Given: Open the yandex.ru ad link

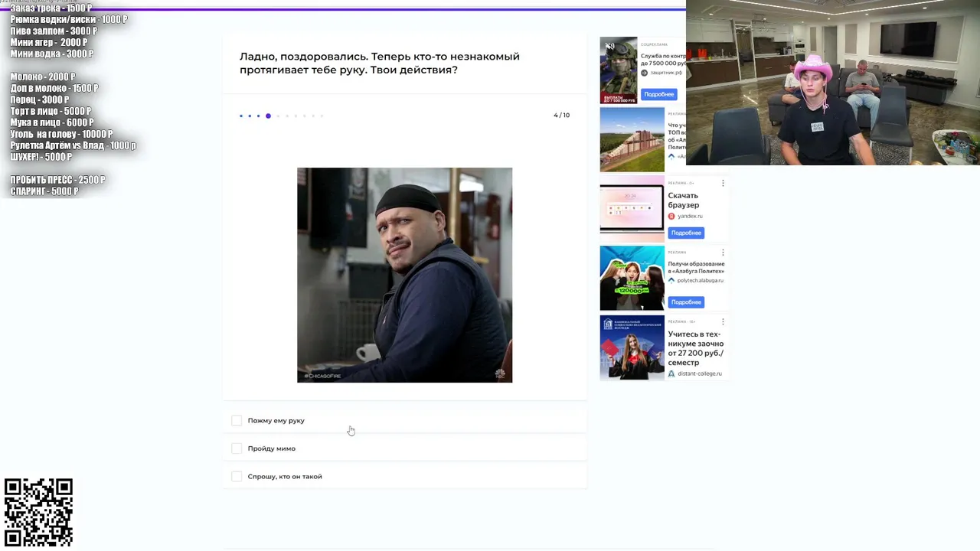Looking at the screenshot, I should pyautogui.click(x=690, y=216).
